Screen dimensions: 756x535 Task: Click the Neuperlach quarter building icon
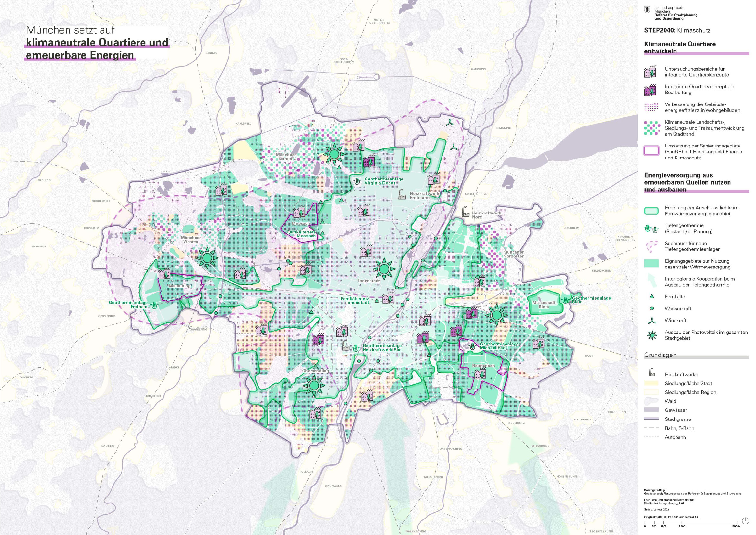point(480,374)
